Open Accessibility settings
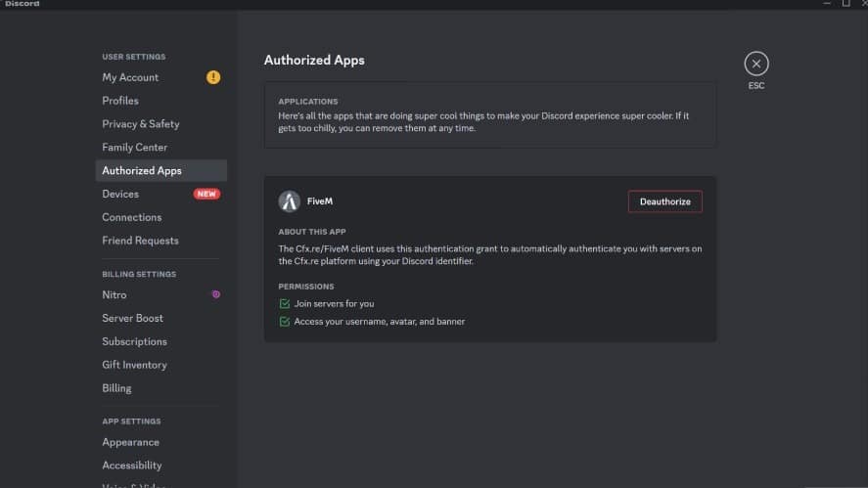This screenshot has width=868, height=488. pos(161,466)
